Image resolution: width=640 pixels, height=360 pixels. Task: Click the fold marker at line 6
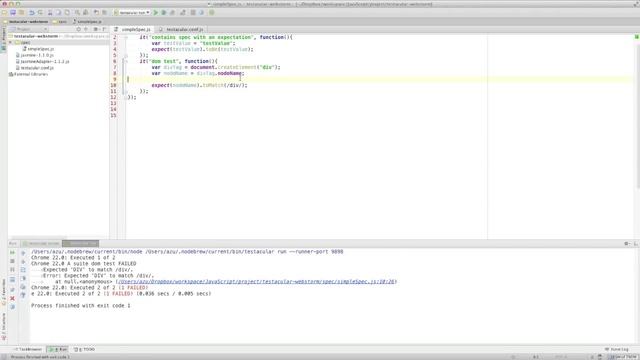coord(126,61)
